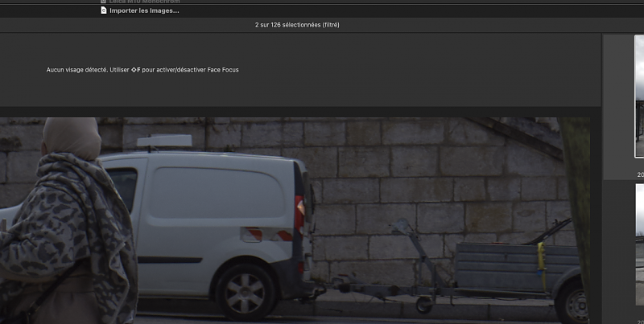
Task: Click the date label under the top thumbnail
Action: pos(640,174)
